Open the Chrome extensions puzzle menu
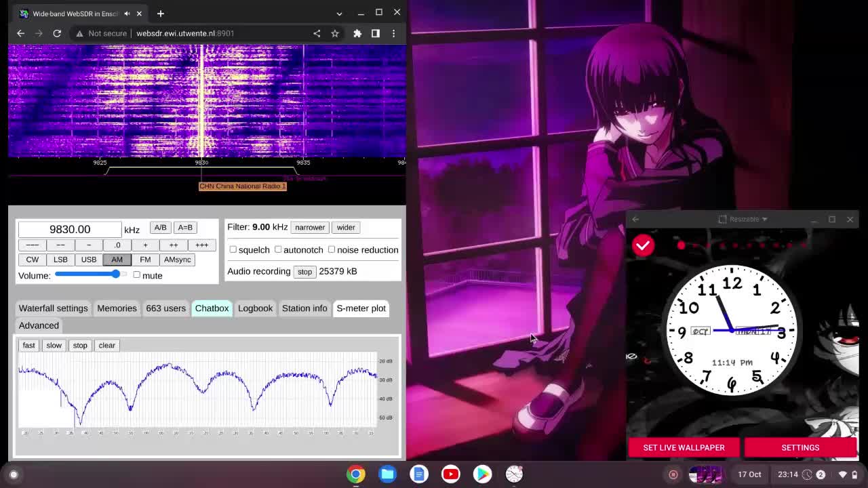 [357, 33]
